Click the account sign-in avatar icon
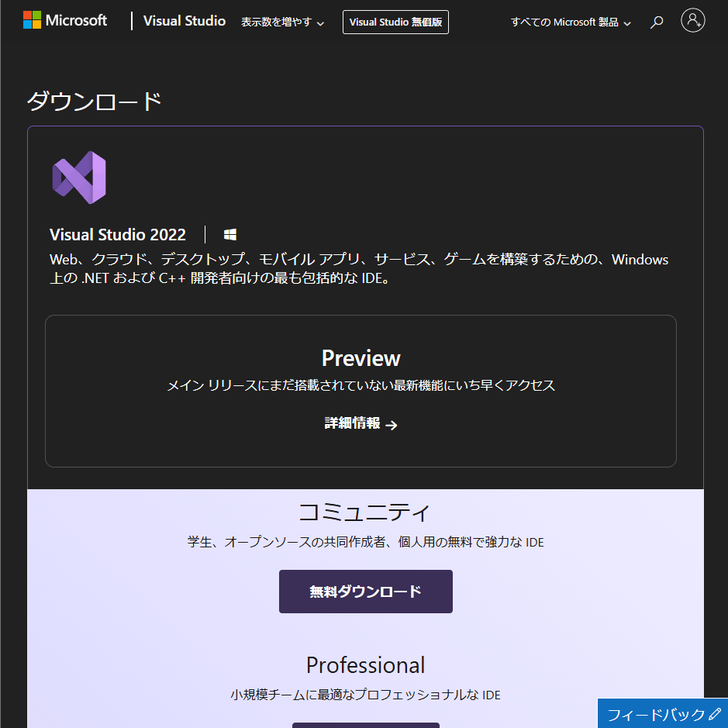This screenshot has width=728, height=728. coord(692,20)
